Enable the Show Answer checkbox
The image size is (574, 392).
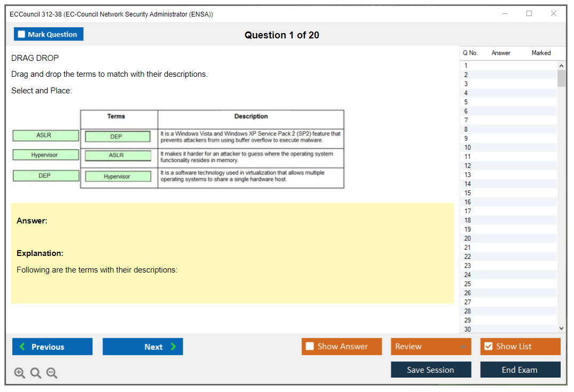[310, 347]
